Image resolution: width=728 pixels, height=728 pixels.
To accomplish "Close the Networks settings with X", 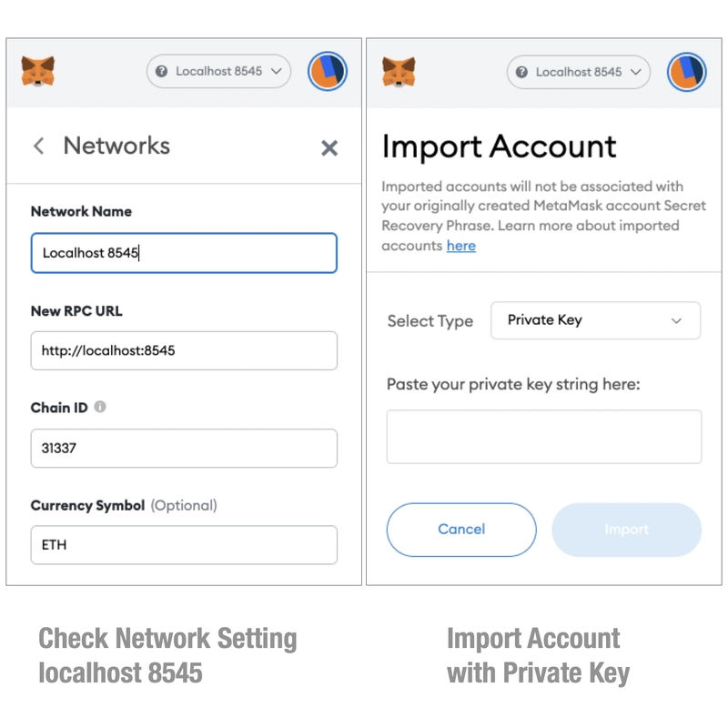I will click(x=329, y=148).
